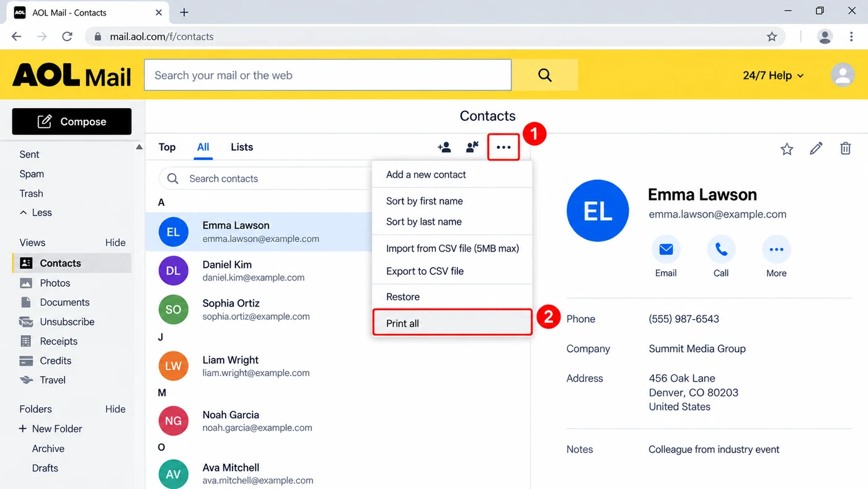This screenshot has height=489, width=868.
Task: Click the EL avatar in contact list
Action: (x=173, y=232)
